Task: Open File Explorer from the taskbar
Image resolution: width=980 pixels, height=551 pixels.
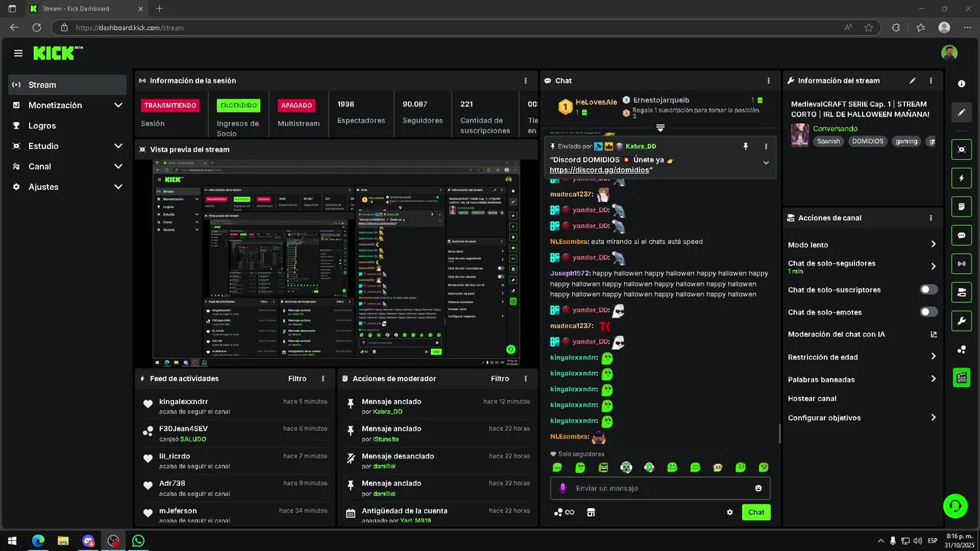Action: tap(64, 540)
